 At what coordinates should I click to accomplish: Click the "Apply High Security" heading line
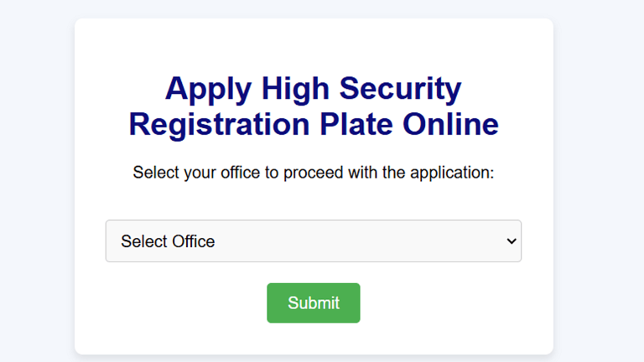point(313,88)
